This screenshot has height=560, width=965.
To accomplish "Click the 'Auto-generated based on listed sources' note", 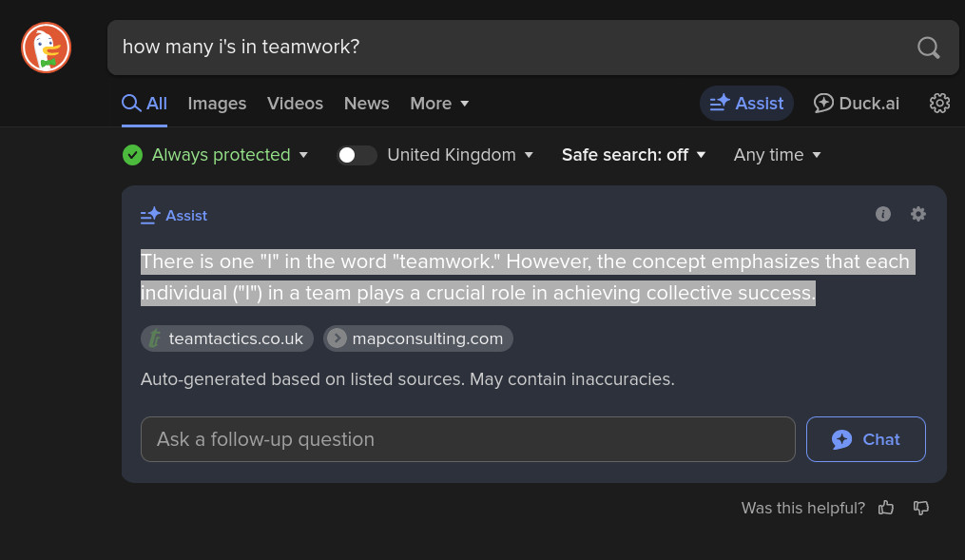I will (x=408, y=379).
